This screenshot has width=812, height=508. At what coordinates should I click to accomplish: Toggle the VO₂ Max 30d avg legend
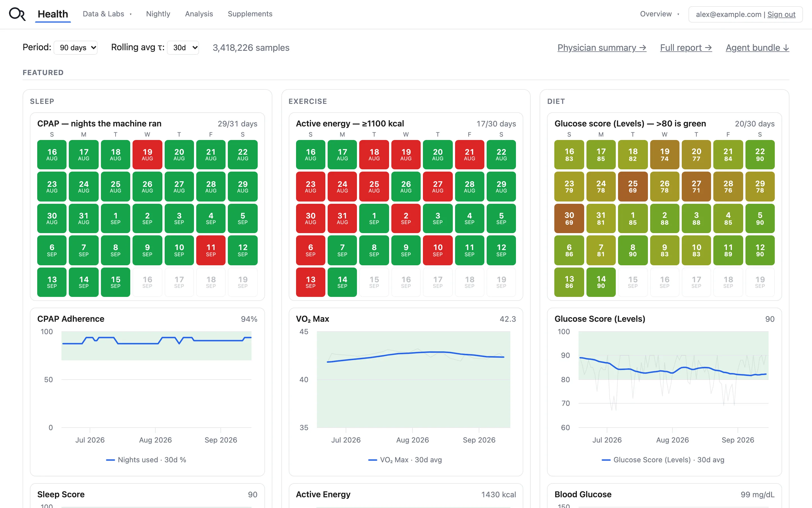(x=405, y=460)
